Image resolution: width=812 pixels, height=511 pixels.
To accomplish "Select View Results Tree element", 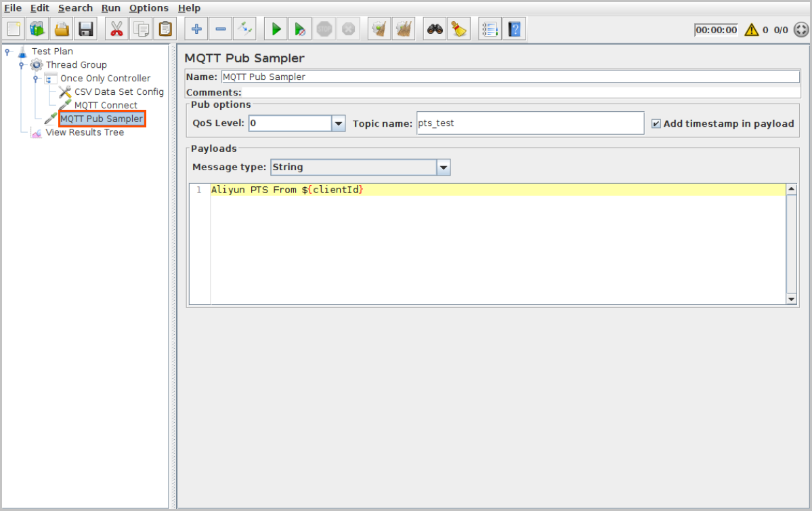I will [85, 132].
